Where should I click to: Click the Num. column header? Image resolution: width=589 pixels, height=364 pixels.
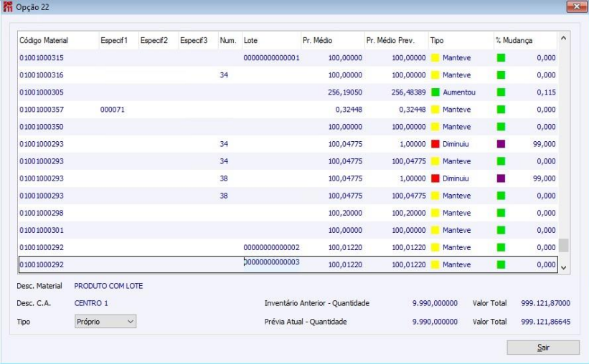click(x=230, y=40)
